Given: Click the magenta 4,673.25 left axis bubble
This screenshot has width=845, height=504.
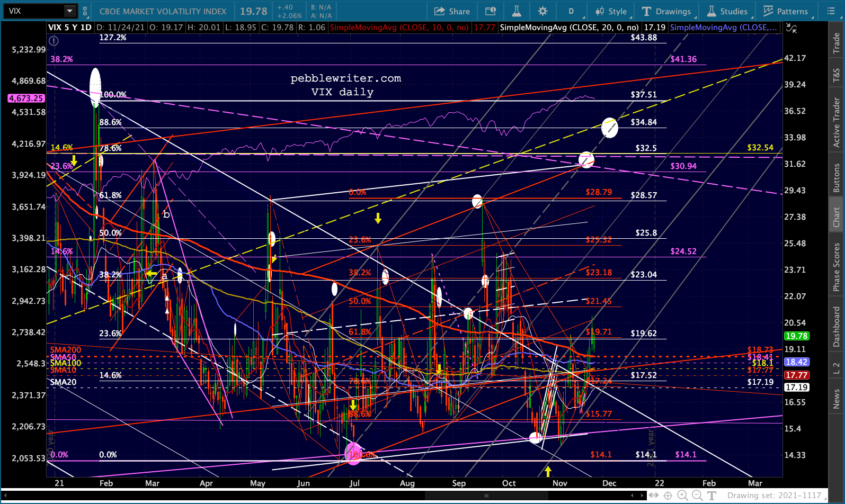Looking at the screenshot, I should click(x=26, y=98).
